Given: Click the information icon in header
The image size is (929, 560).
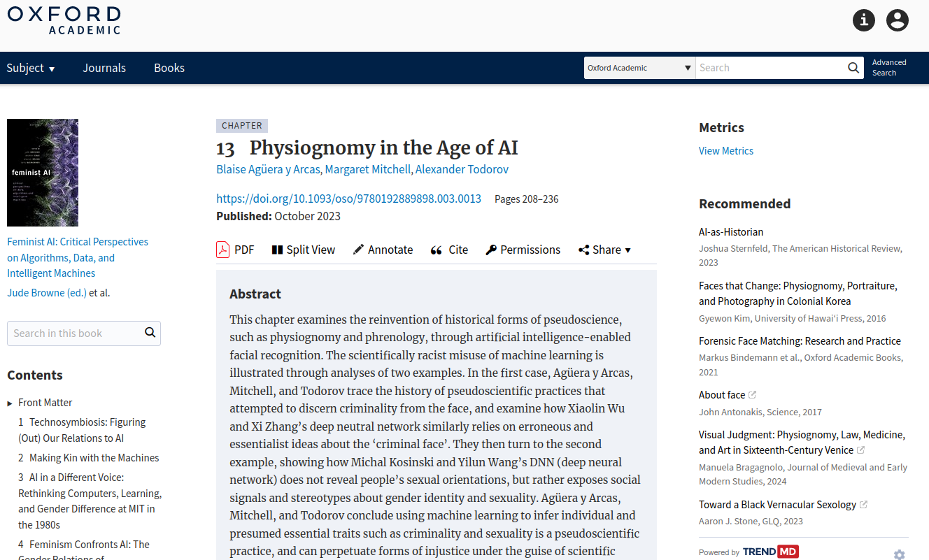Looking at the screenshot, I should (864, 20).
